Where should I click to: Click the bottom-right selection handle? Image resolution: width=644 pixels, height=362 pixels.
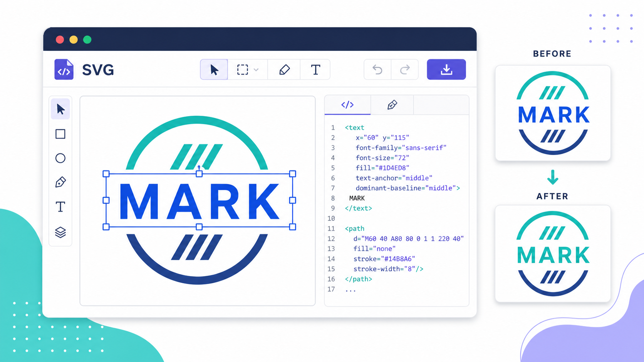[293, 227]
